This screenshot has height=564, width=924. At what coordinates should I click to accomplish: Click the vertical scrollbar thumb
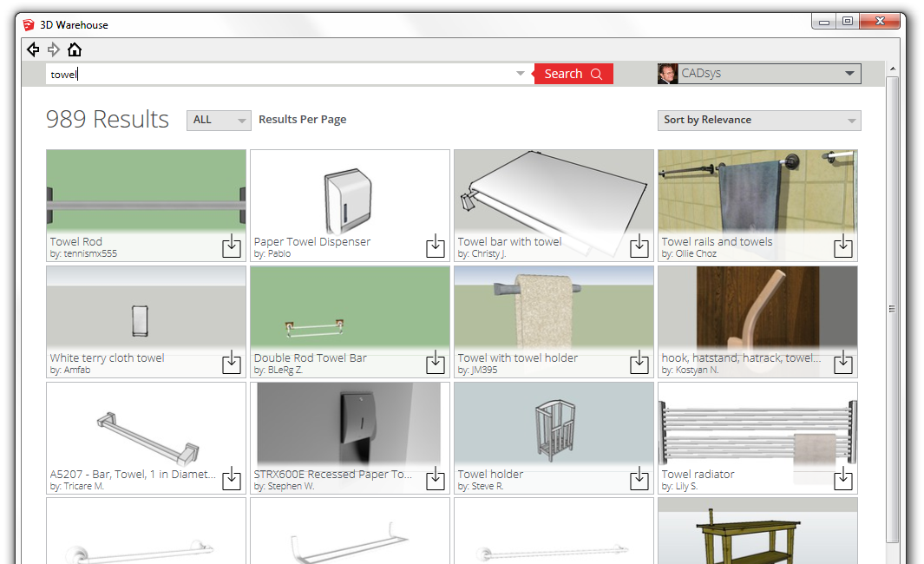coord(892,309)
